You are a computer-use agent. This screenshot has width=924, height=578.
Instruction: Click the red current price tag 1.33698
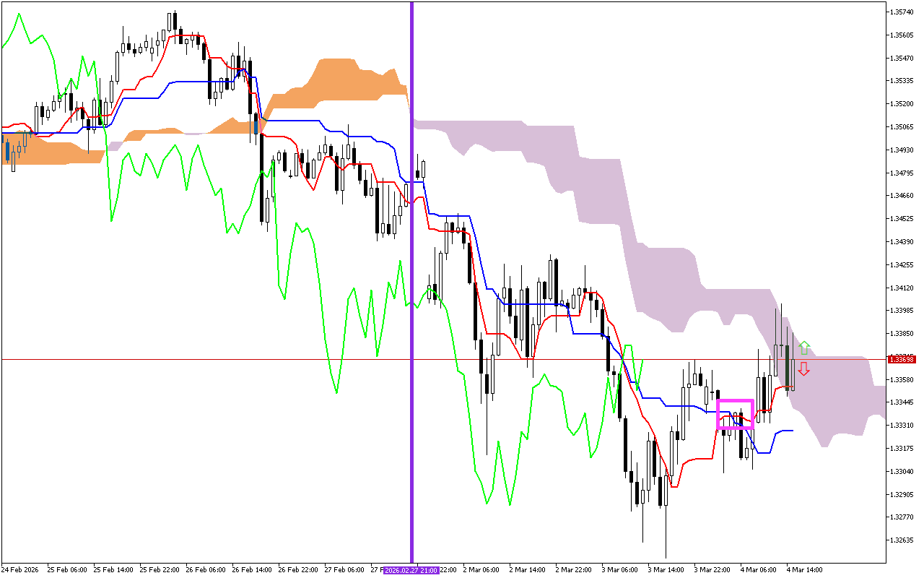pyautogui.click(x=901, y=358)
